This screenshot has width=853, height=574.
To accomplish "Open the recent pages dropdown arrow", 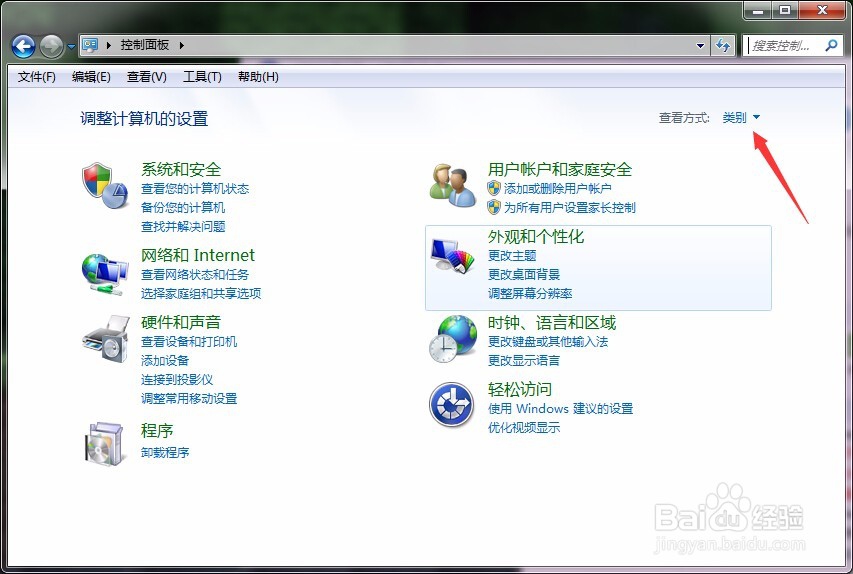I will pyautogui.click(x=71, y=47).
